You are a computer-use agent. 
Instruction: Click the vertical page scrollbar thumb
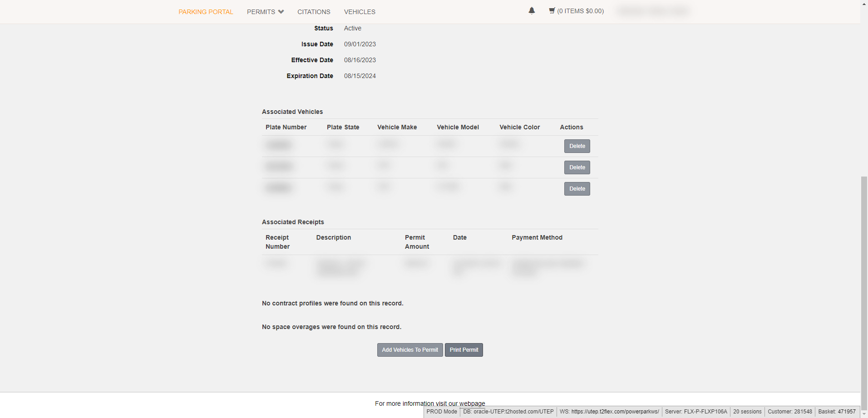pyautogui.click(x=864, y=293)
